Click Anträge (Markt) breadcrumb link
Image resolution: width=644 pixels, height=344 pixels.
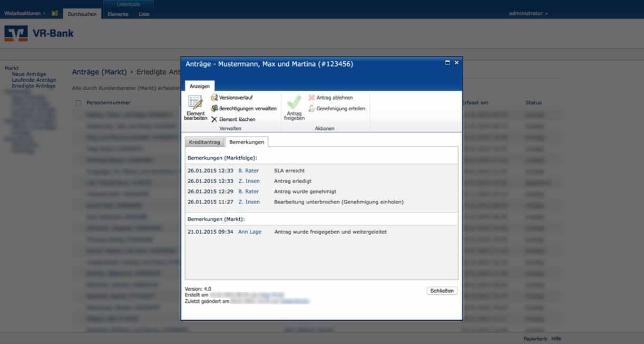point(99,72)
